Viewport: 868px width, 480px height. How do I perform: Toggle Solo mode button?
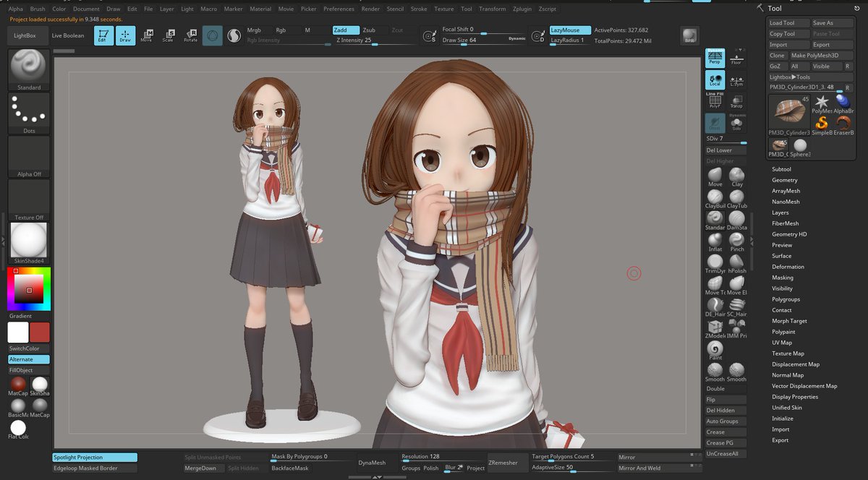pos(736,123)
